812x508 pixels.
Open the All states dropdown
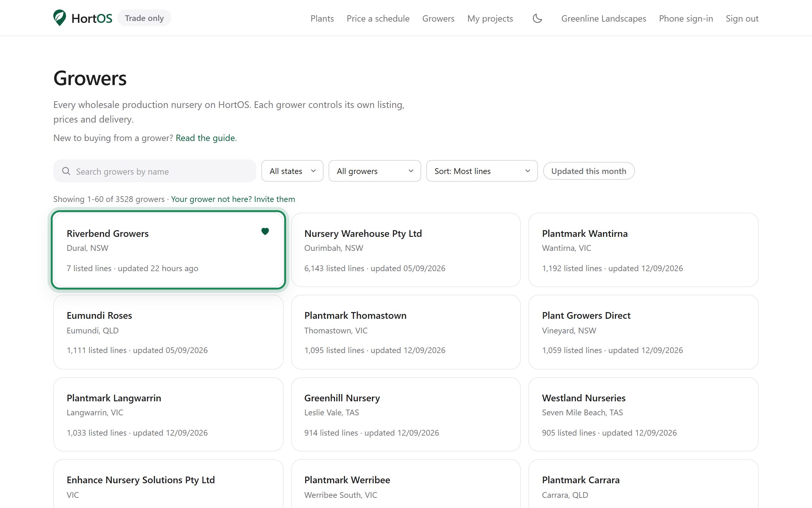[x=292, y=171]
